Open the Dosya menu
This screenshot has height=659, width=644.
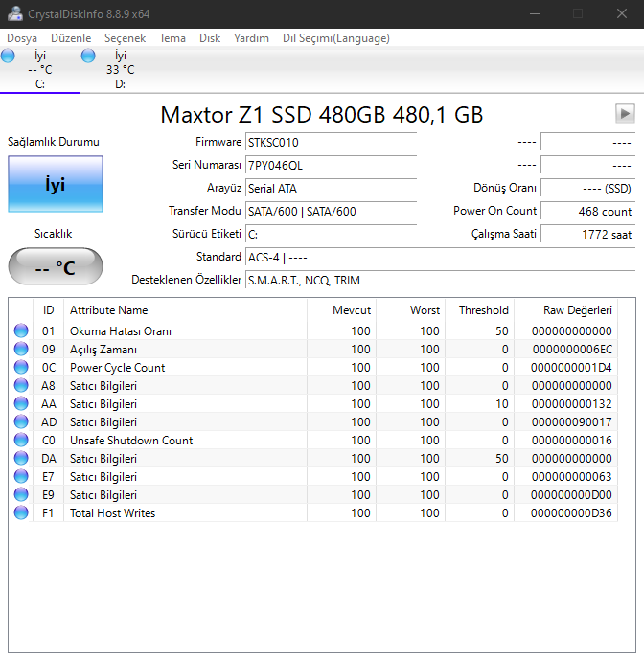22,38
